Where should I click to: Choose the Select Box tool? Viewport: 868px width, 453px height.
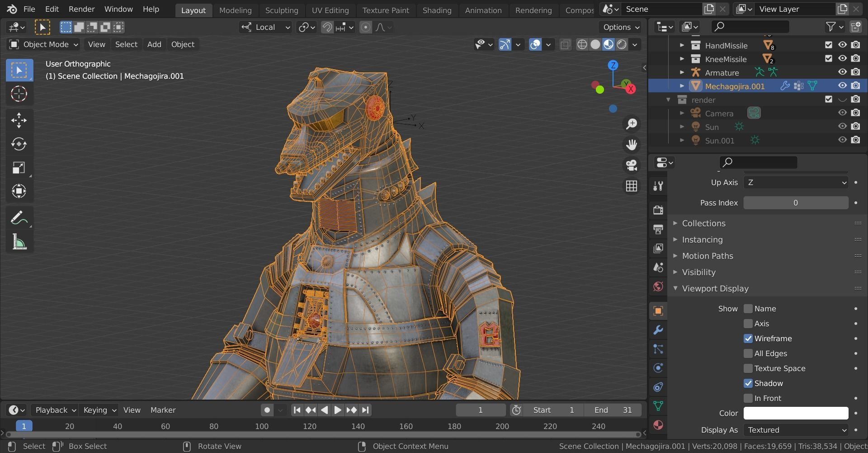19,70
